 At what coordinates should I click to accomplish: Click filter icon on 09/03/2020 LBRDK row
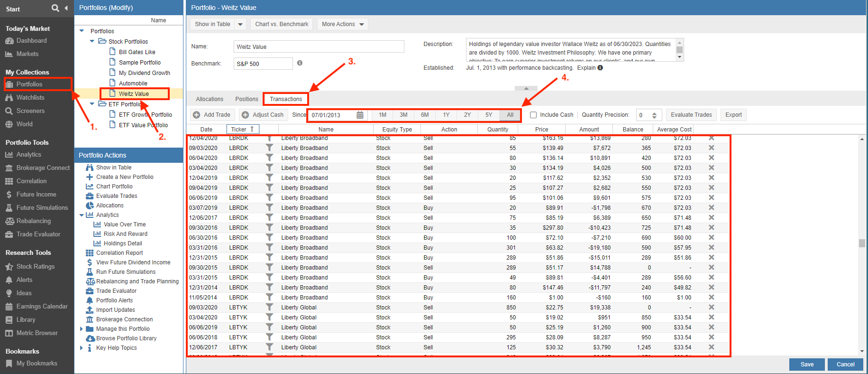(x=269, y=148)
